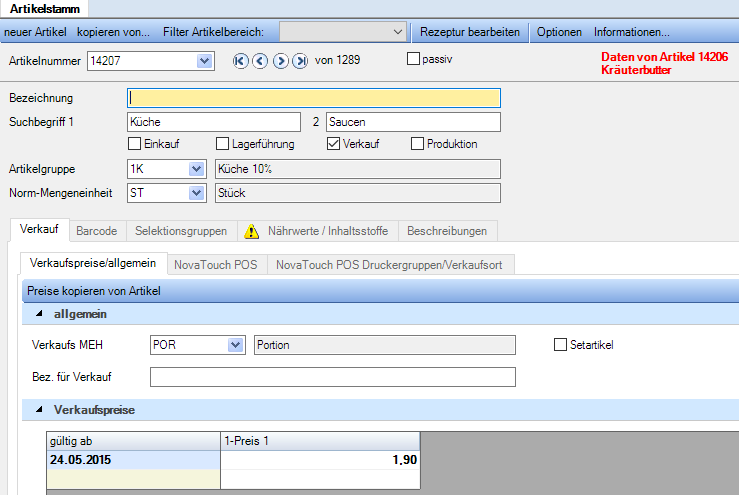This screenshot has width=739, height=495.
Task: Click the warning icon beside Nährwerte tab
Action: click(x=252, y=231)
